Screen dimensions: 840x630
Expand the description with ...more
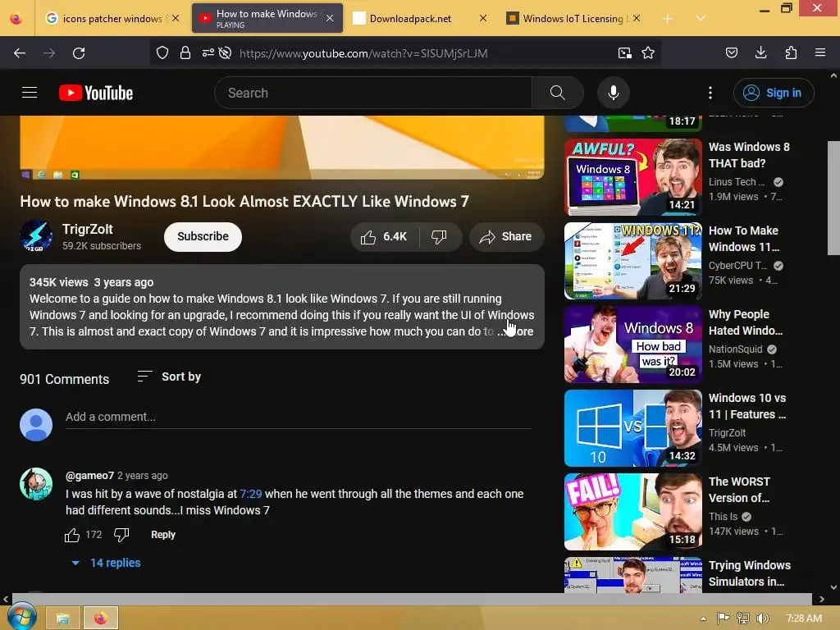pos(515,331)
